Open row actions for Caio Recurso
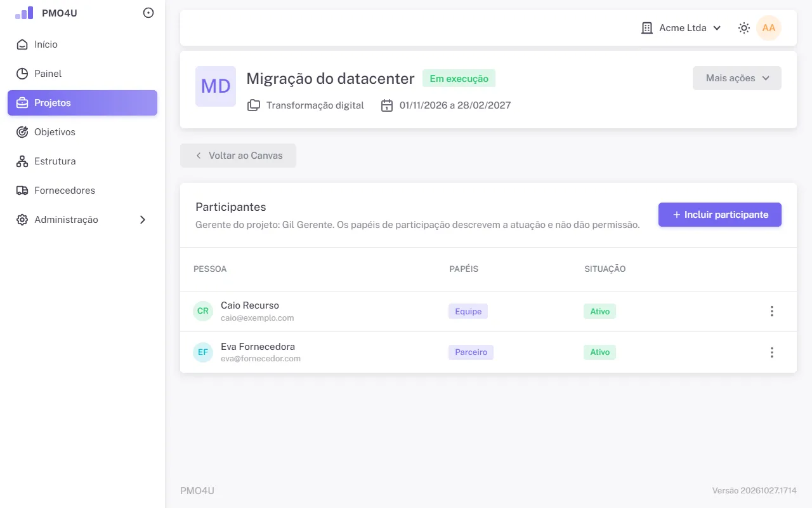 (772, 311)
